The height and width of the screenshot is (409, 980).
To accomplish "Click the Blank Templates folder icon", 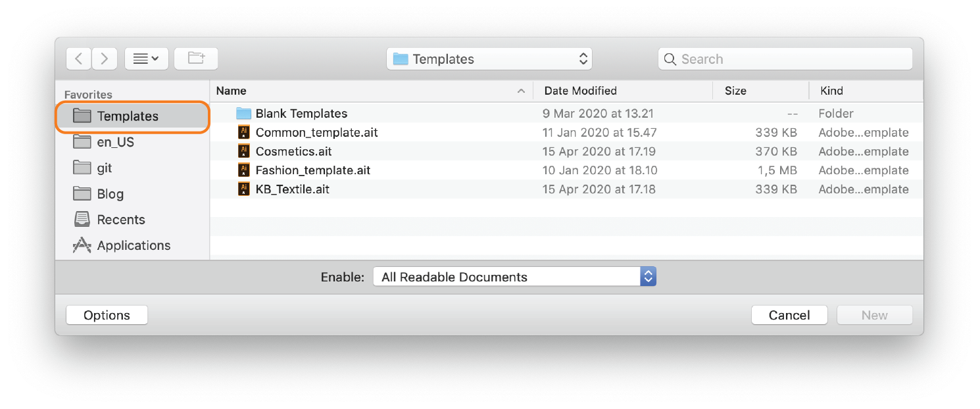I will coord(244,114).
